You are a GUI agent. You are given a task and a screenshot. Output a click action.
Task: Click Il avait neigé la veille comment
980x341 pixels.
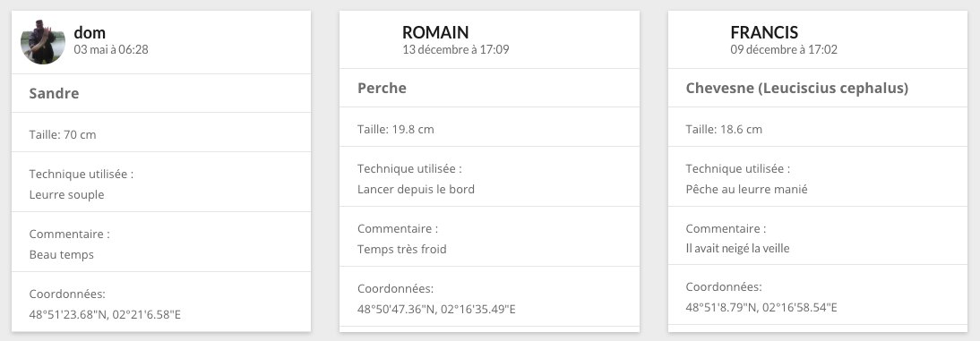pos(737,249)
